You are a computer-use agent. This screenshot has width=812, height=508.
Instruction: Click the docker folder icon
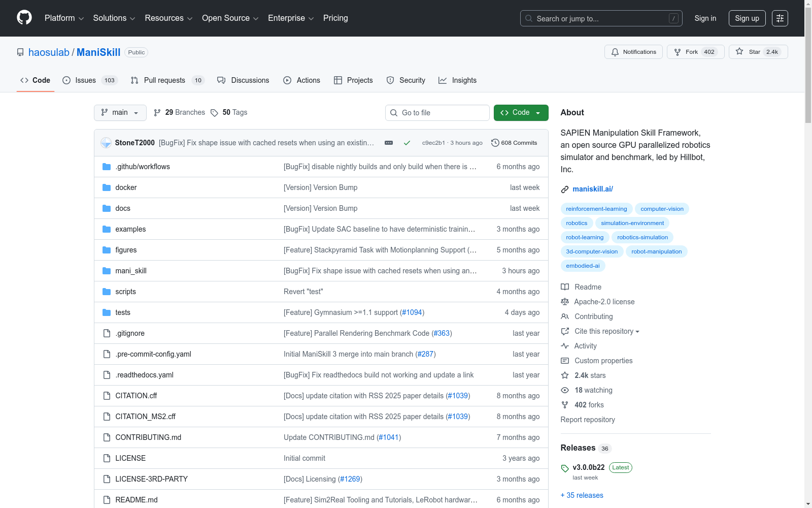[107, 187]
